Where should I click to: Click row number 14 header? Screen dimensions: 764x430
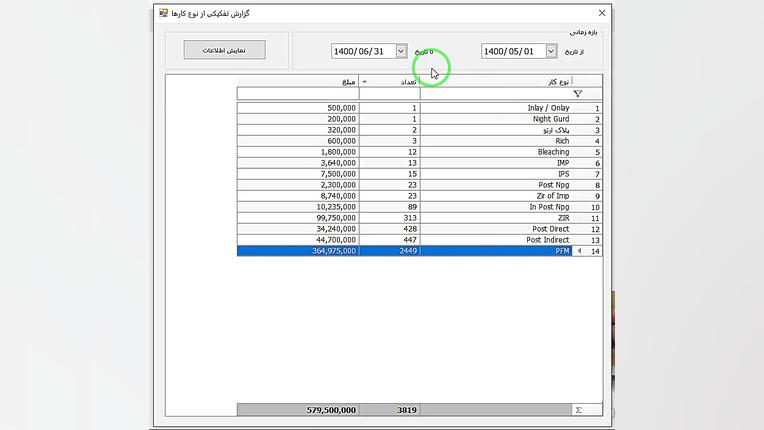[588, 251]
